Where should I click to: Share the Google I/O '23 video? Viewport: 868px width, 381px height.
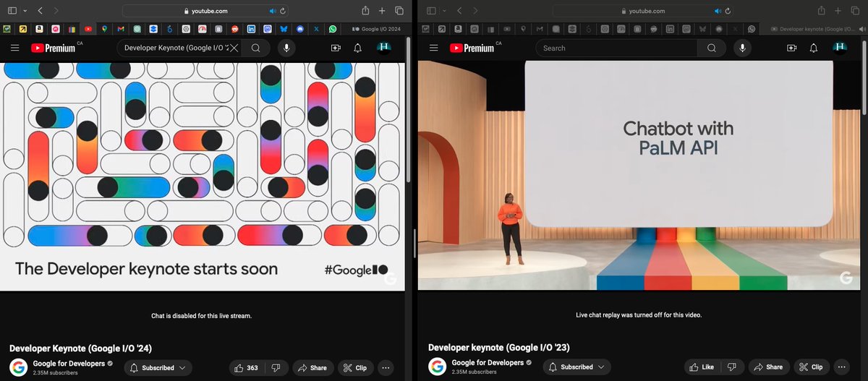769,367
